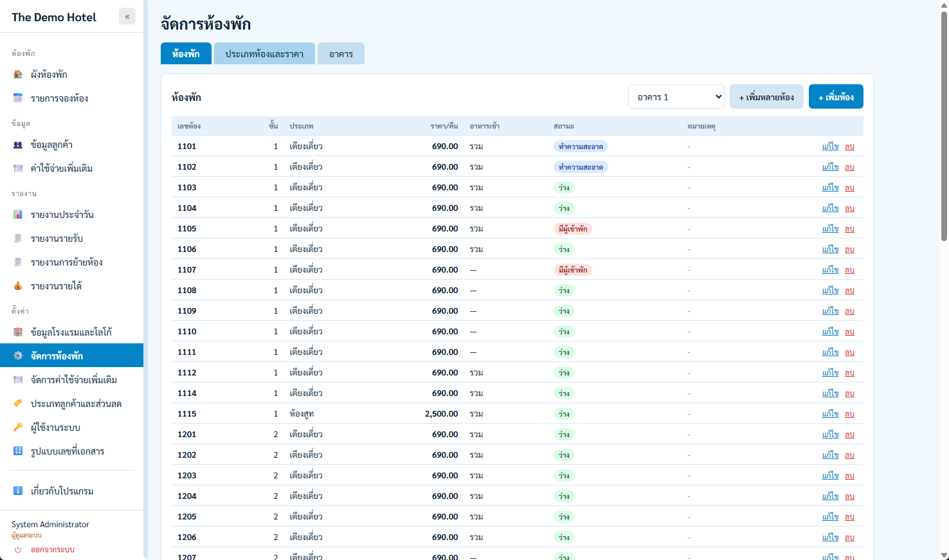The image size is (949, 560).
Task: Click the 2,500.00 price cell
Action: tap(442, 414)
